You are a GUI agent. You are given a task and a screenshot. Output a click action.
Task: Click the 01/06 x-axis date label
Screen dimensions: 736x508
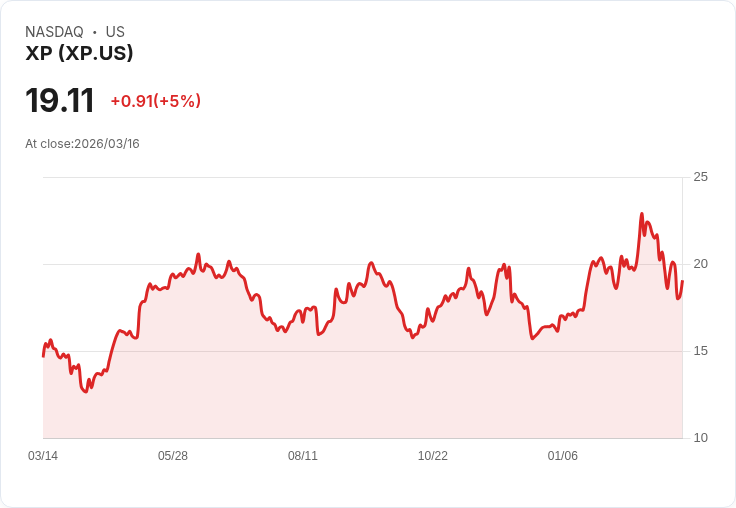[x=563, y=456]
